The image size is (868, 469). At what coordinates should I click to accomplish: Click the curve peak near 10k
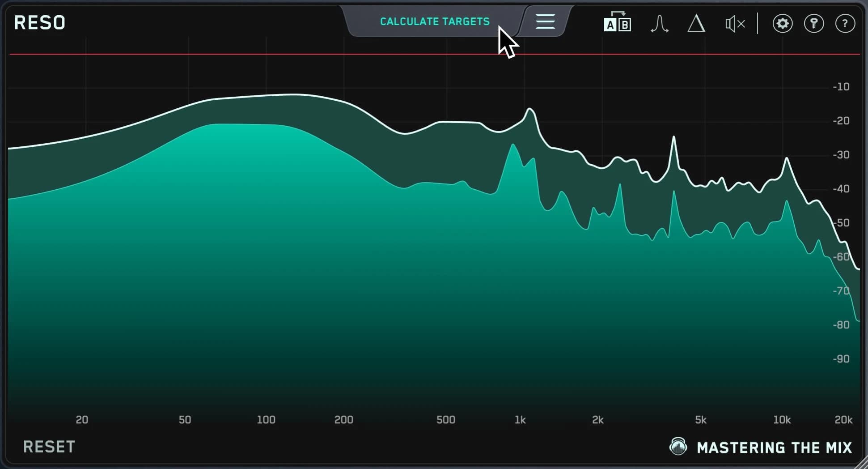(787, 158)
